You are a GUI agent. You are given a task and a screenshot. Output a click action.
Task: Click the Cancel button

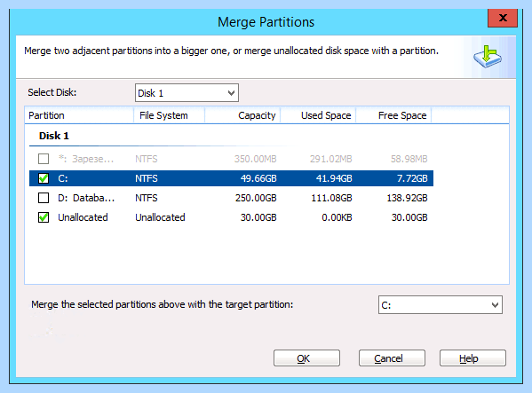392,358
